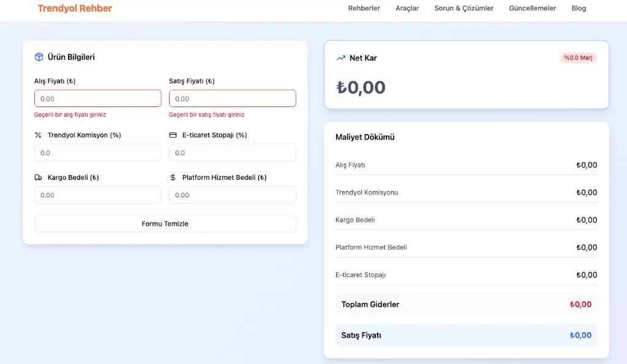The width and height of the screenshot is (627, 364).
Task: Select the E-ticaret Stopajı percentage field
Action: [232, 153]
